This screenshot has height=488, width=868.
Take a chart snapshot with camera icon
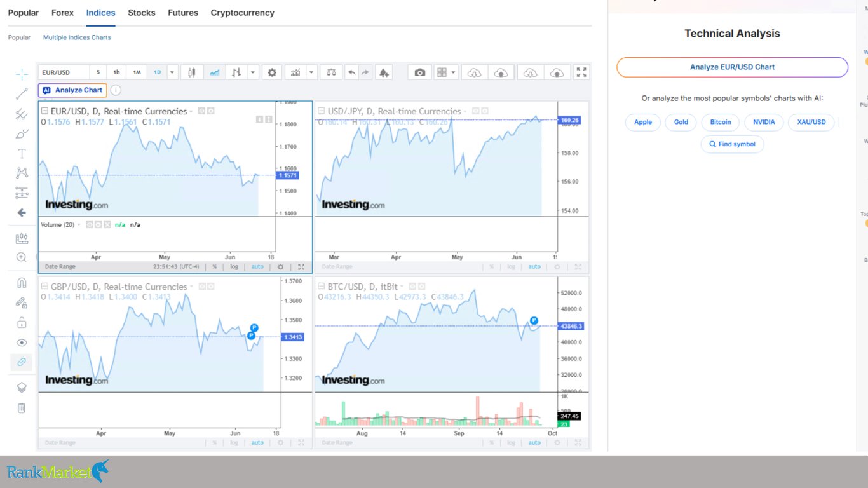click(419, 72)
